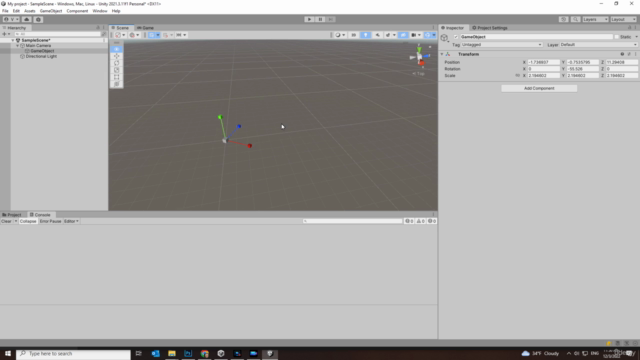Select the Scale tool in Scene overlay
Image resolution: width=640 pixels, height=360 pixels.
coord(116,70)
